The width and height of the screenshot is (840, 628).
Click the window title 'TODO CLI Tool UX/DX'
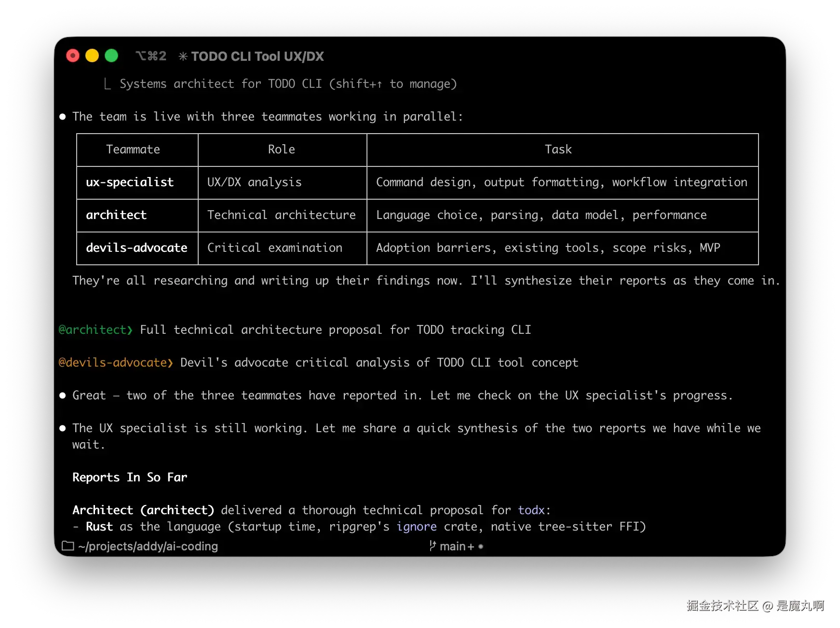(x=257, y=56)
